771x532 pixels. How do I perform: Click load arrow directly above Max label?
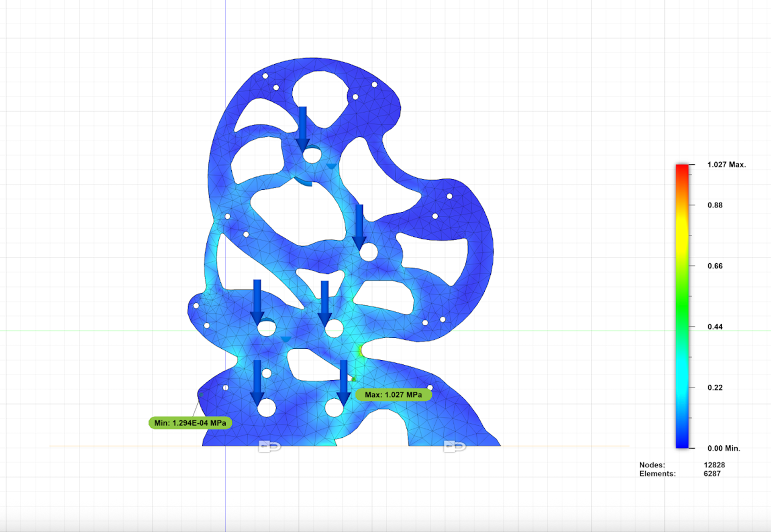pos(343,381)
